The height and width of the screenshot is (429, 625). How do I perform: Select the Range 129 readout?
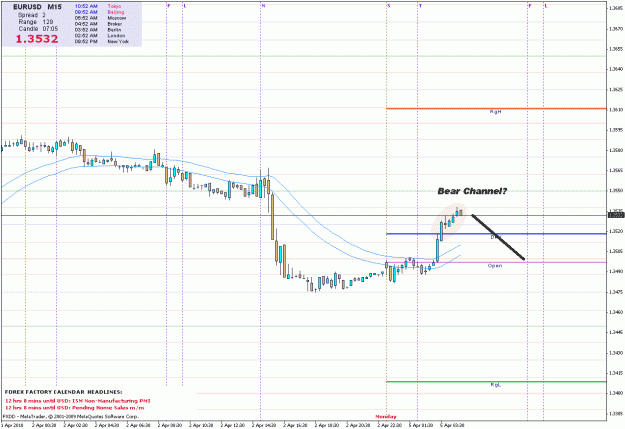(36, 22)
